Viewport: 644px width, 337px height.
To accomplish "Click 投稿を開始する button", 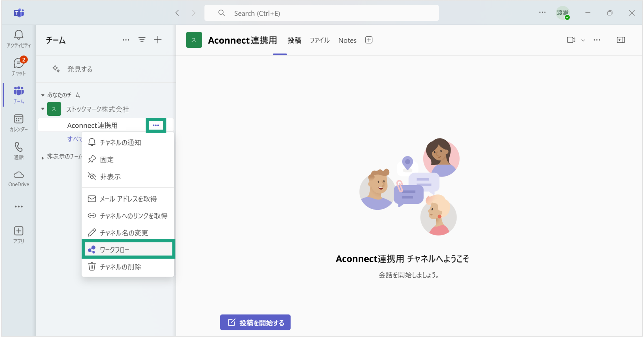I will [x=255, y=322].
